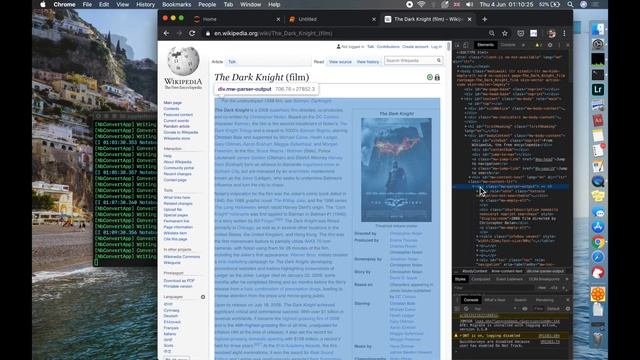Toggle console live expression eye

click(x=525, y=309)
